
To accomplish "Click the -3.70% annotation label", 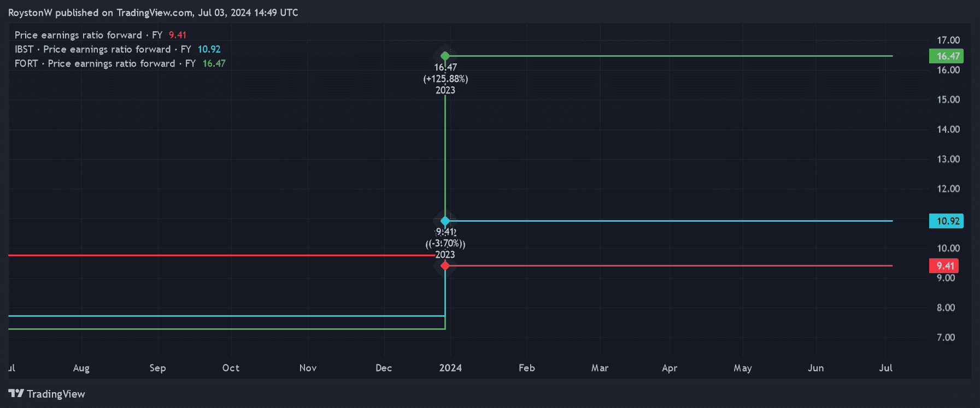I will pyautogui.click(x=445, y=244).
